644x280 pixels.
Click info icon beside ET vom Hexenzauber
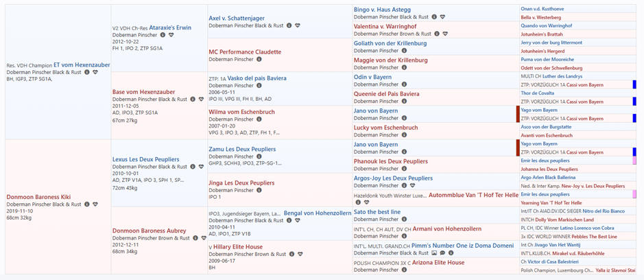[x=86, y=72]
